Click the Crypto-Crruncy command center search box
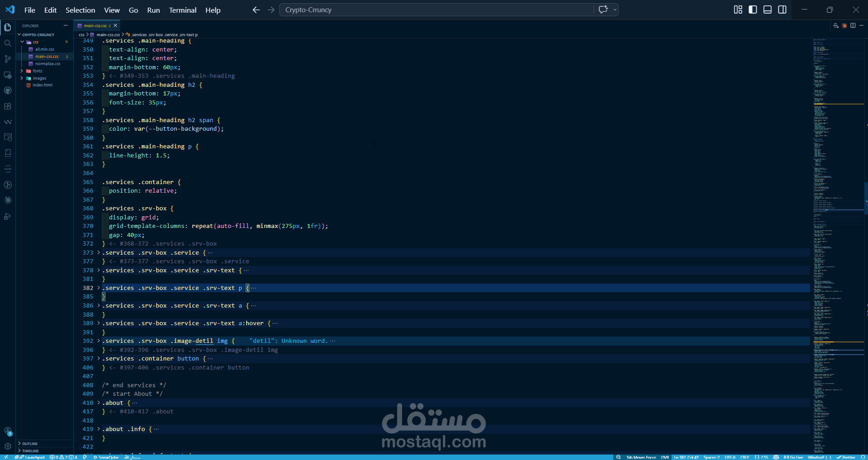 tap(437, 9)
